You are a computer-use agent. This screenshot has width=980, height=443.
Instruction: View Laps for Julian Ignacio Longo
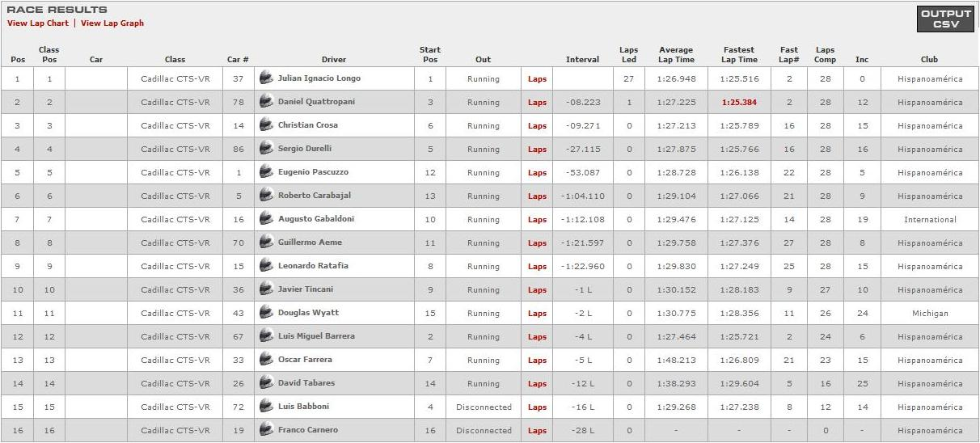click(537, 79)
